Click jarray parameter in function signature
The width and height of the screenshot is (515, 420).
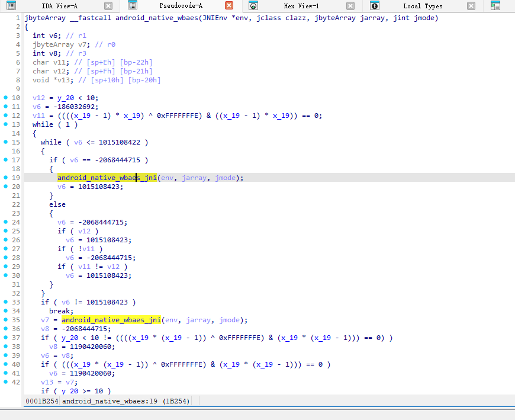pos(374,18)
